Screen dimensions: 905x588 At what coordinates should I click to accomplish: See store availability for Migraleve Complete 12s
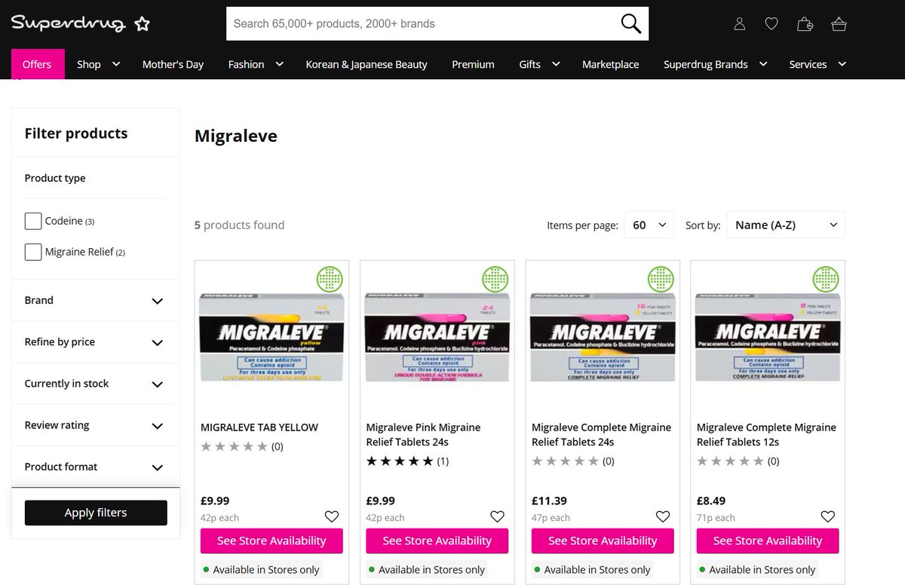(x=768, y=541)
